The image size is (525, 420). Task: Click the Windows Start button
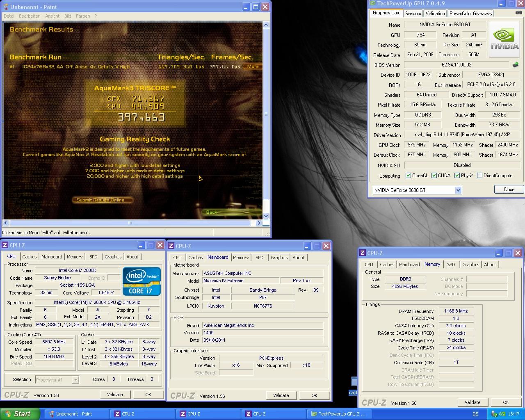[x=20, y=414]
